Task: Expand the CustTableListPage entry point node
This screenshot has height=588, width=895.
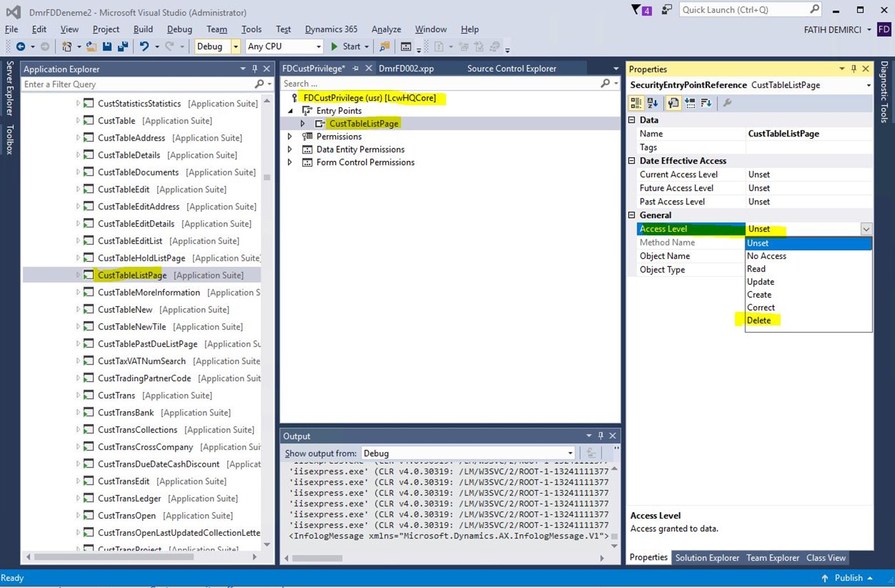Action: tap(303, 124)
